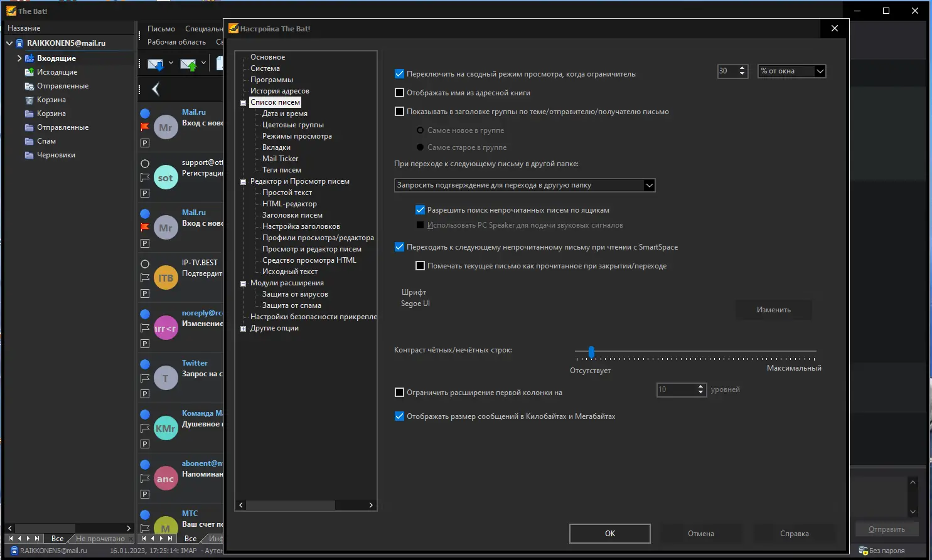Click the Mr avatar of the first Mail.ru message

[x=166, y=127]
